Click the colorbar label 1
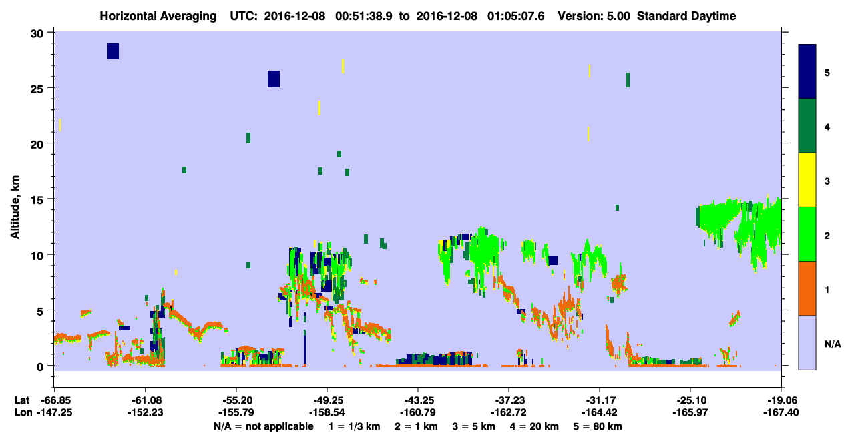The image size is (868, 445). point(827,288)
